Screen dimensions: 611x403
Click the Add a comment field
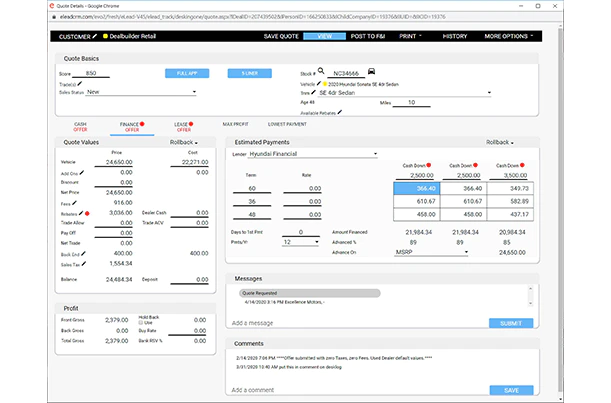(358, 390)
